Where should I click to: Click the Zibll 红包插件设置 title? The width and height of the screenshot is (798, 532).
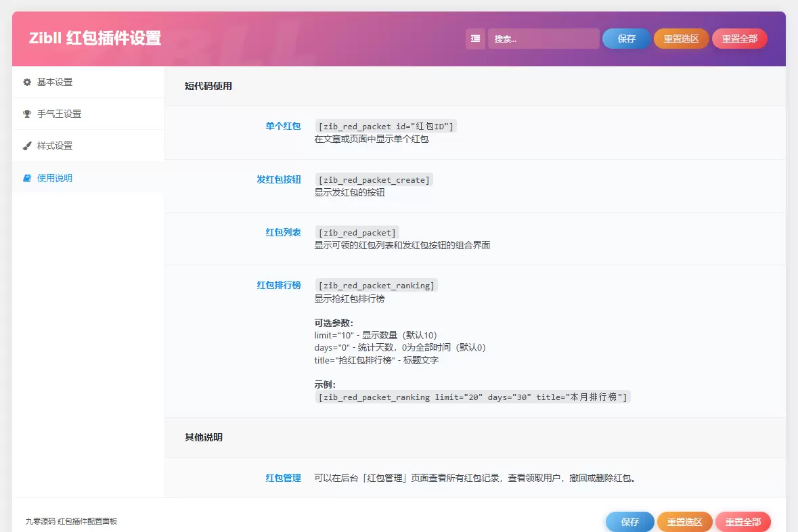click(95, 38)
